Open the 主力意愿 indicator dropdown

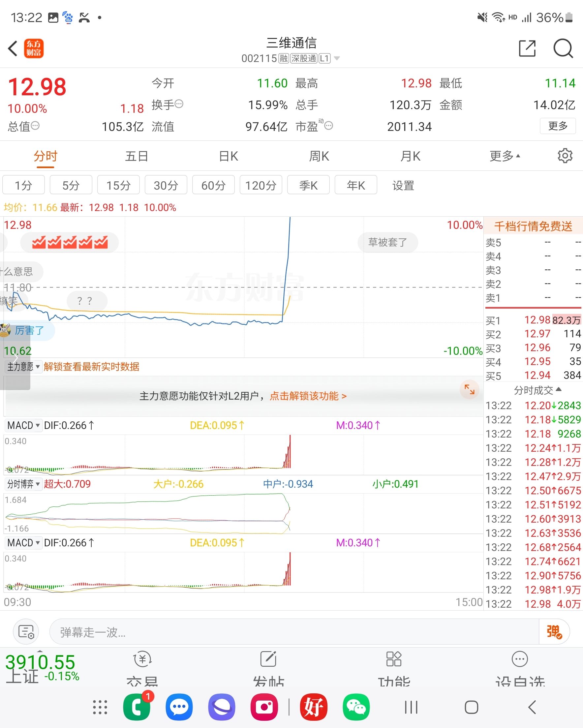click(x=23, y=366)
